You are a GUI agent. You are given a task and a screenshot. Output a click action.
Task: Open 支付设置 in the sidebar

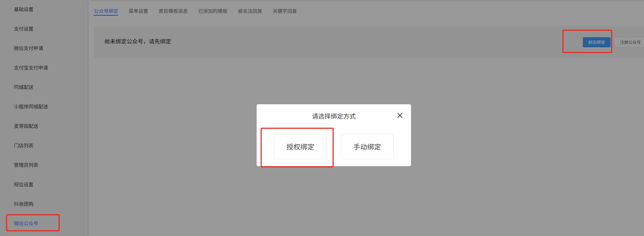[x=24, y=29]
